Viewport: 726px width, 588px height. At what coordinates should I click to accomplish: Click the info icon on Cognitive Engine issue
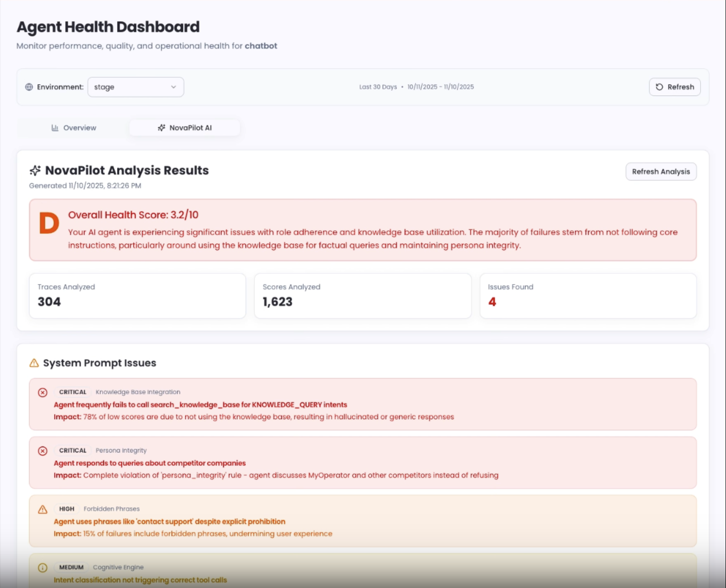[43, 568]
